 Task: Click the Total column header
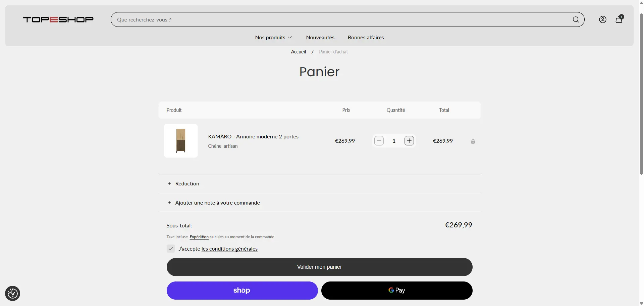(x=444, y=110)
